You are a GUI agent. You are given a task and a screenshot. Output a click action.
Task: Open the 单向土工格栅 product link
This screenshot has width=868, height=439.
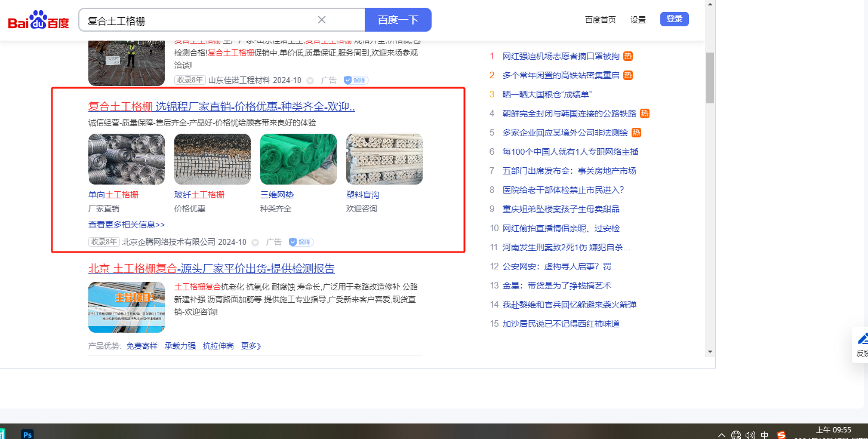pyautogui.click(x=113, y=195)
